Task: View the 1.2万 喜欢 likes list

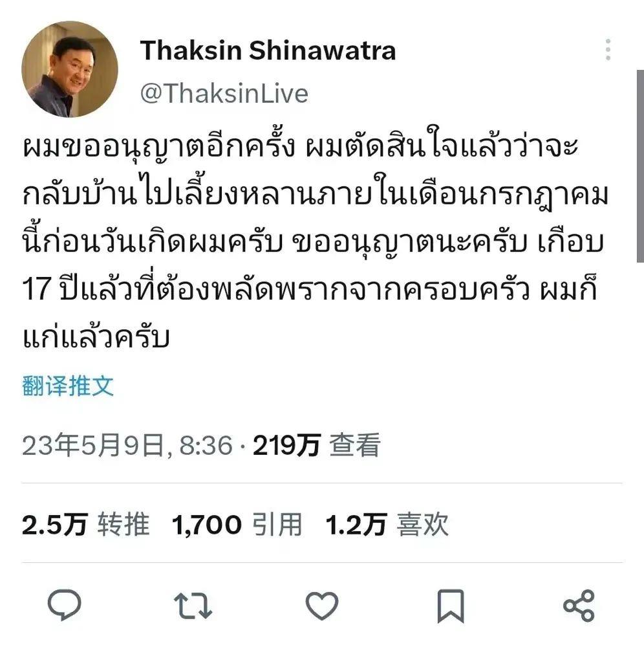Action: coord(387,525)
